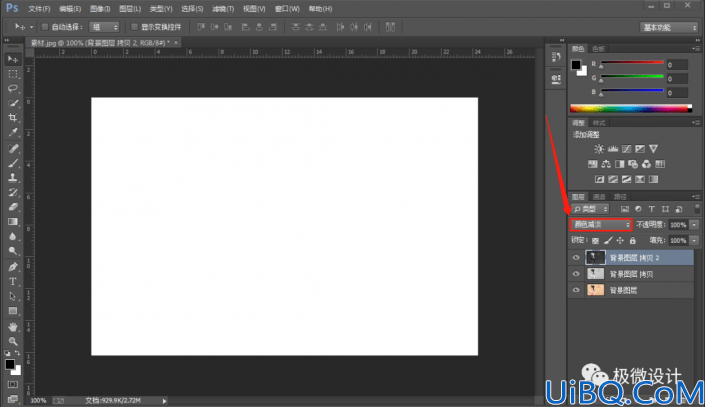Click the color spectrum ramp bar
This screenshot has width=705, height=407.
click(631, 108)
